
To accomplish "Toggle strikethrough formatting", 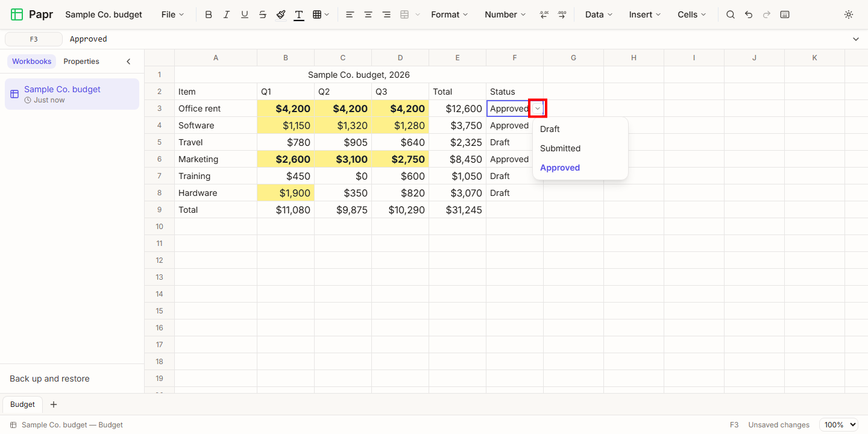I will tap(263, 14).
